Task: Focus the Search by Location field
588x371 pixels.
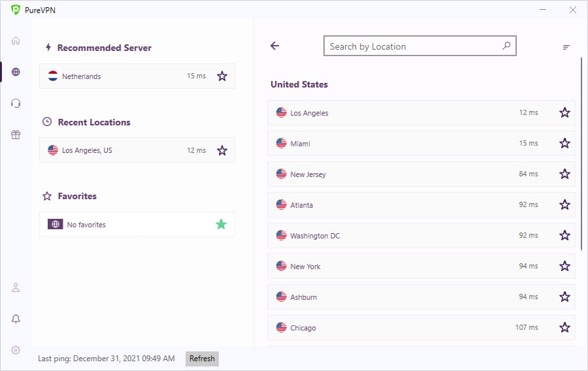Action: coord(420,46)
